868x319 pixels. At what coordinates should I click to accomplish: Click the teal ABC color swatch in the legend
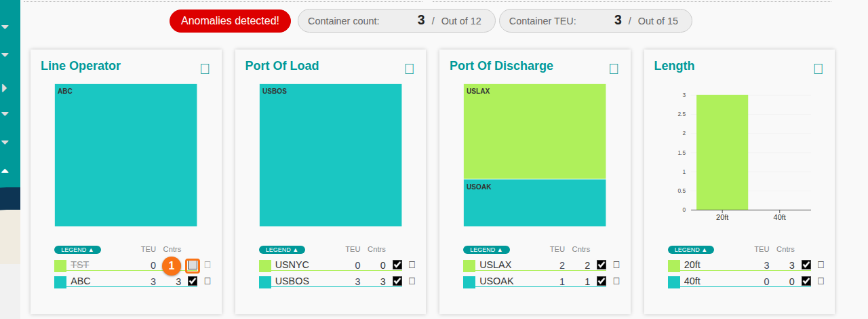coord(60,282)
